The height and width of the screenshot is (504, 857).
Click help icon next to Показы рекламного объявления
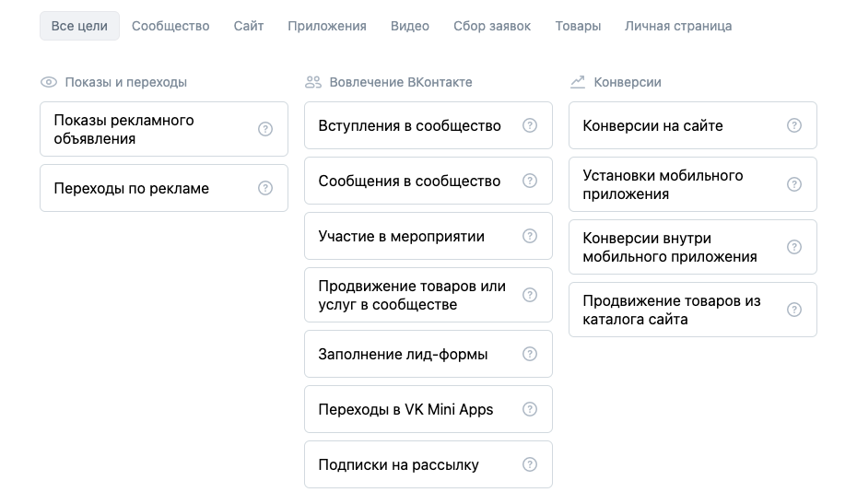coord(265,129)
